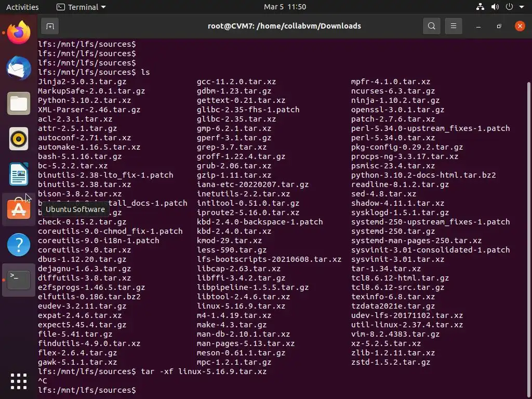532x399 pixels.
Task: Click Python-3.10.2.tar.xz in the listing
Action: point(84,100)
